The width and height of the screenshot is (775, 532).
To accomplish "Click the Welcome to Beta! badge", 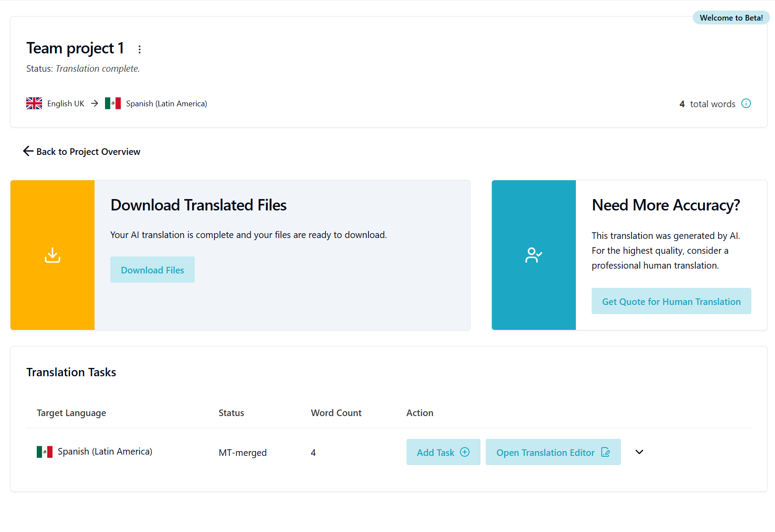I will click(731, 17).
